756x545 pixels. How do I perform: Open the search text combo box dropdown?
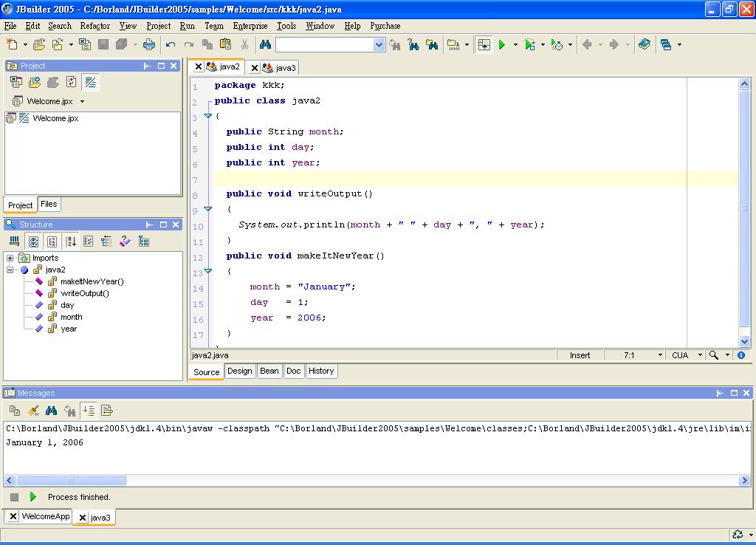click(x=379, y=45)
